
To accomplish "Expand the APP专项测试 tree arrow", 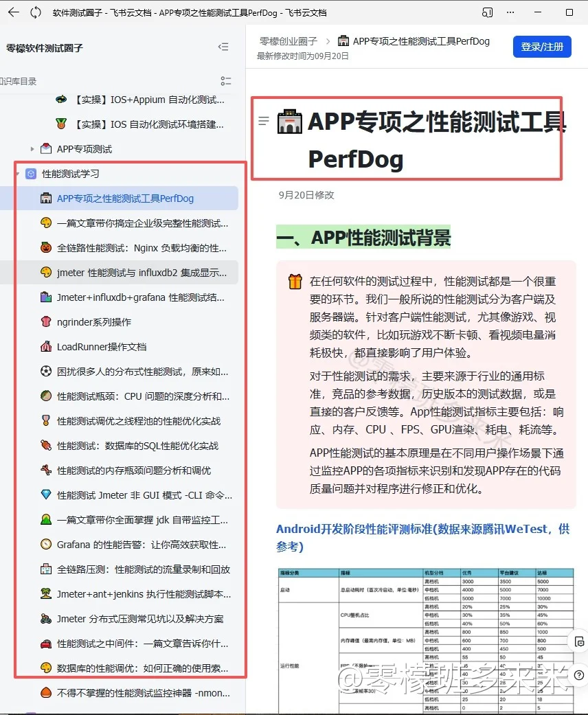I will pyautogui.click(x=31, y=148).
